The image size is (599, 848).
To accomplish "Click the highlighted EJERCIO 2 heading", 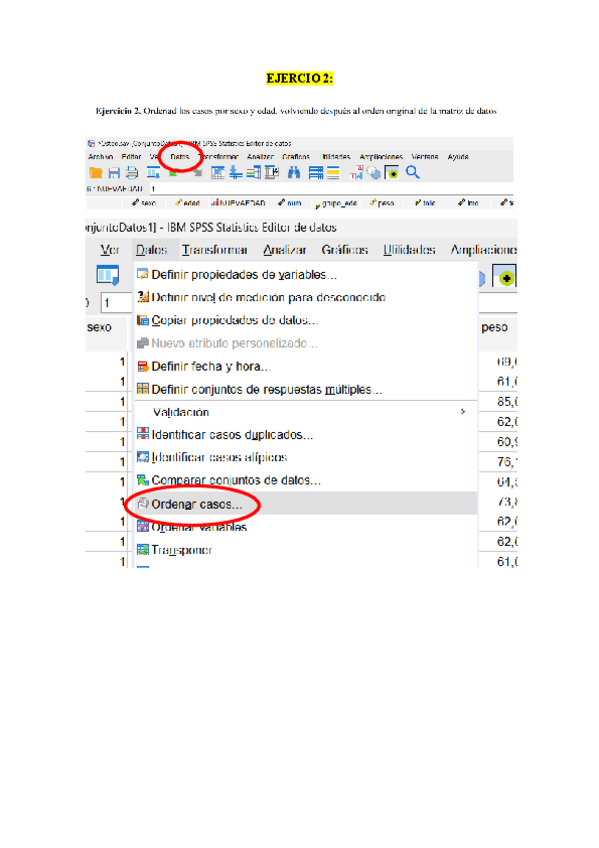I will point(300,78).
